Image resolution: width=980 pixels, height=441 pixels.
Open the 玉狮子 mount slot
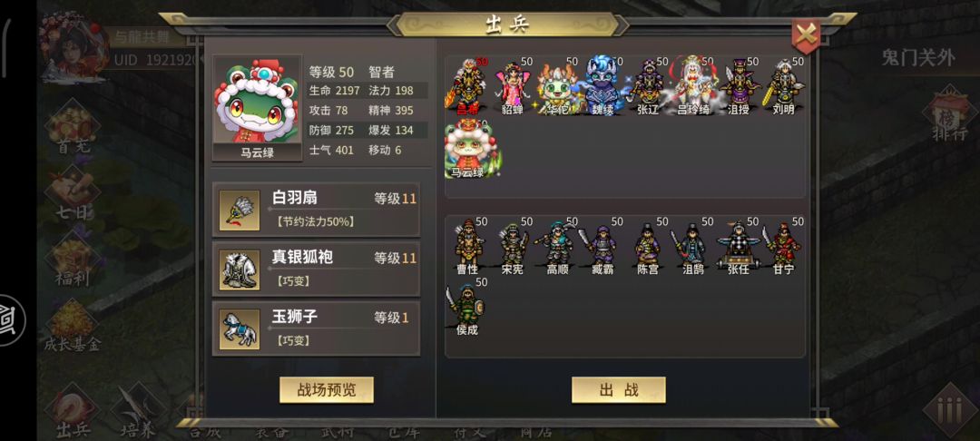pyautogui.click(x=317, y=328)
